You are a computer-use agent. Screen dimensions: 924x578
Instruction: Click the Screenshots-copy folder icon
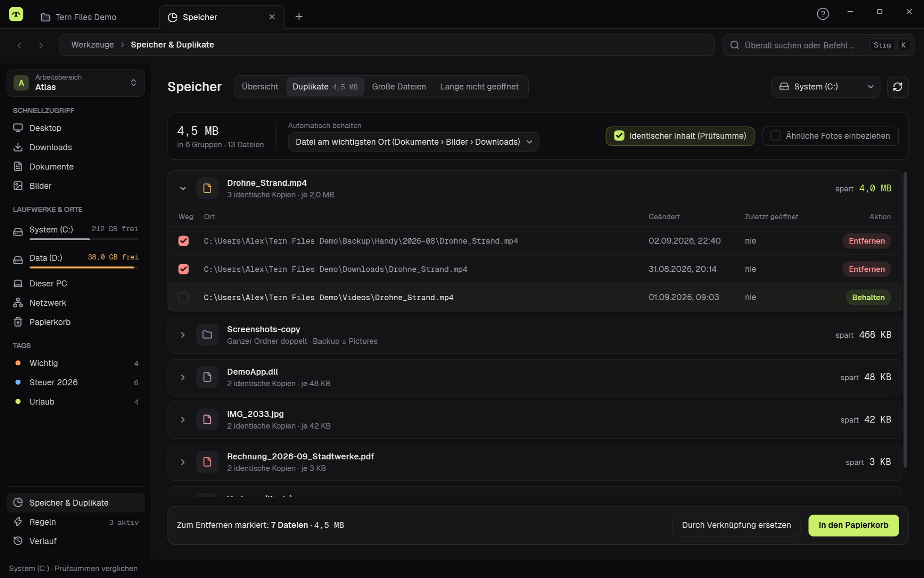point(207,335)
